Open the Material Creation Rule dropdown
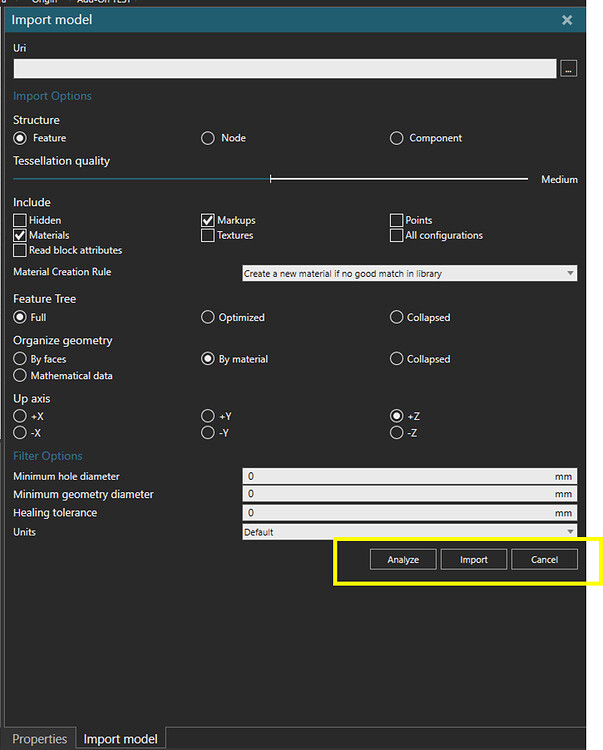The width and height of the screenshot is (603, 750). pos(409,273)
